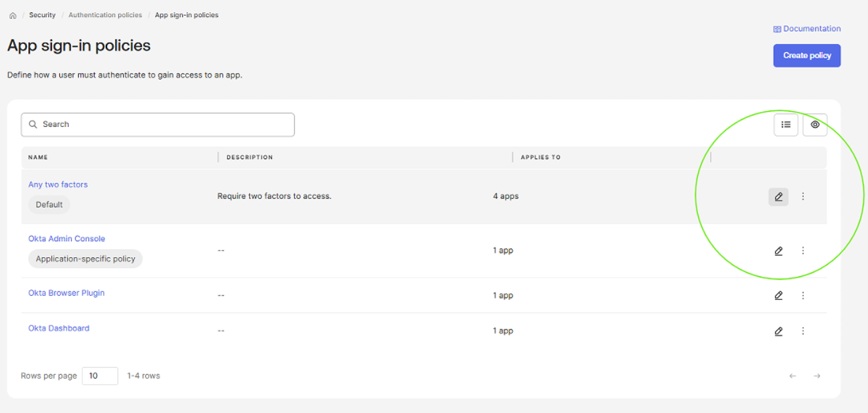Screen dimensions: 868x413
Task: Click the magnifier icon in search box
Action: [33, 124]
